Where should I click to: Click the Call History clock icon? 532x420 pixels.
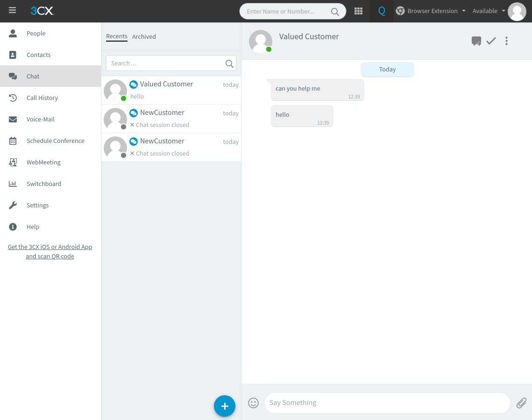point(13,98)
